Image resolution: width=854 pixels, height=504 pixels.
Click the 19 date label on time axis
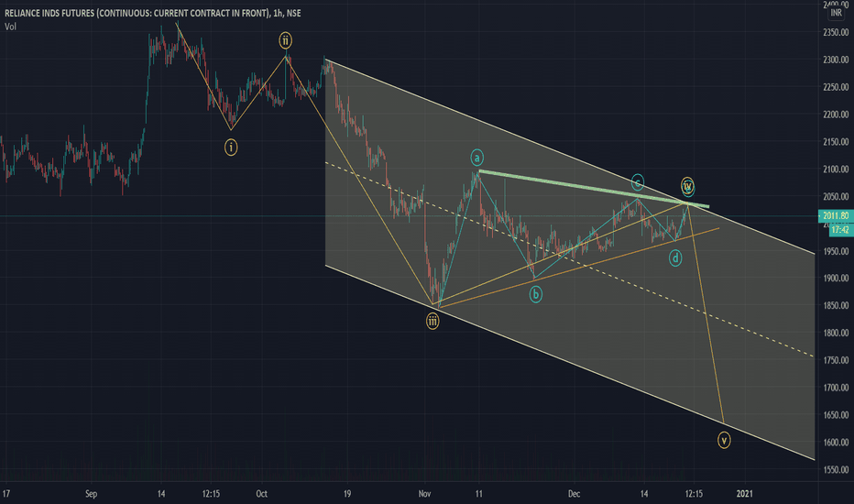tap(347, 494)
